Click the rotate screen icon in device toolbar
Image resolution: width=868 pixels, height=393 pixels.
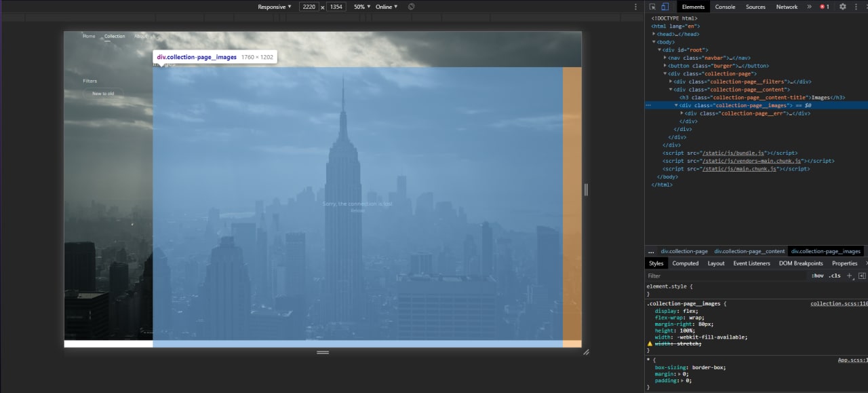click(412, 7)
